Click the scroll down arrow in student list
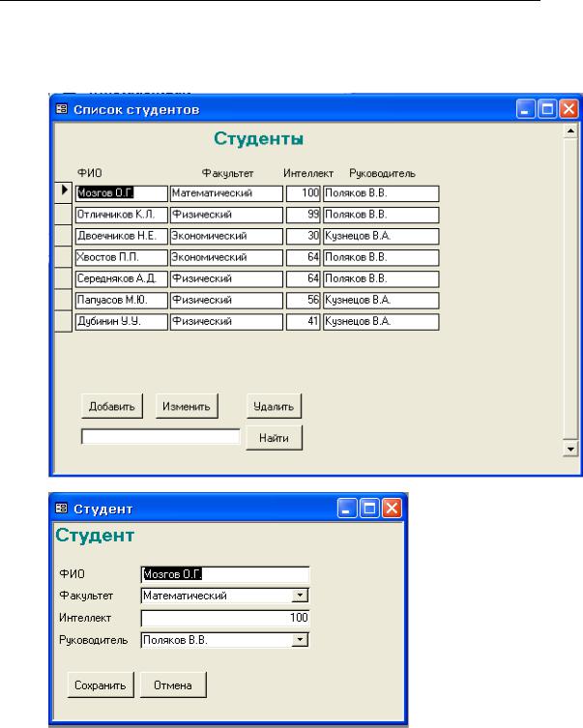 click(570, 449)
